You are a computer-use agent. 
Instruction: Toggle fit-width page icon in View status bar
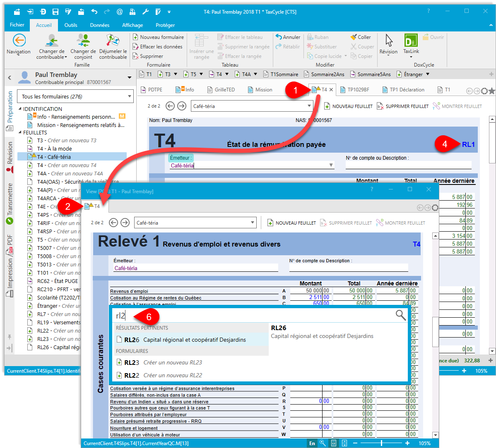point(333,443)
